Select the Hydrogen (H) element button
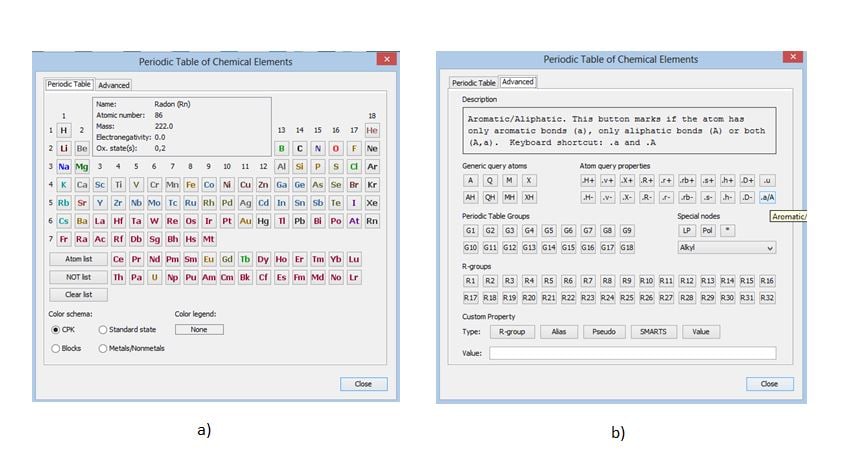 click(x=64, y=130)
